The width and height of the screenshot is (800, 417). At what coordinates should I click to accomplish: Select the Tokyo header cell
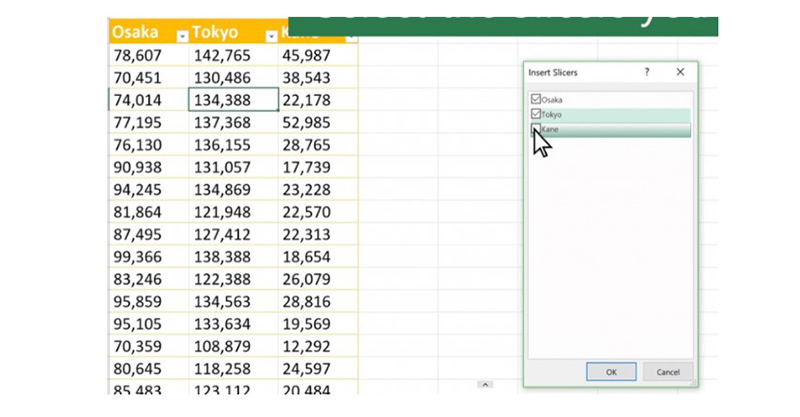[234, 32]
